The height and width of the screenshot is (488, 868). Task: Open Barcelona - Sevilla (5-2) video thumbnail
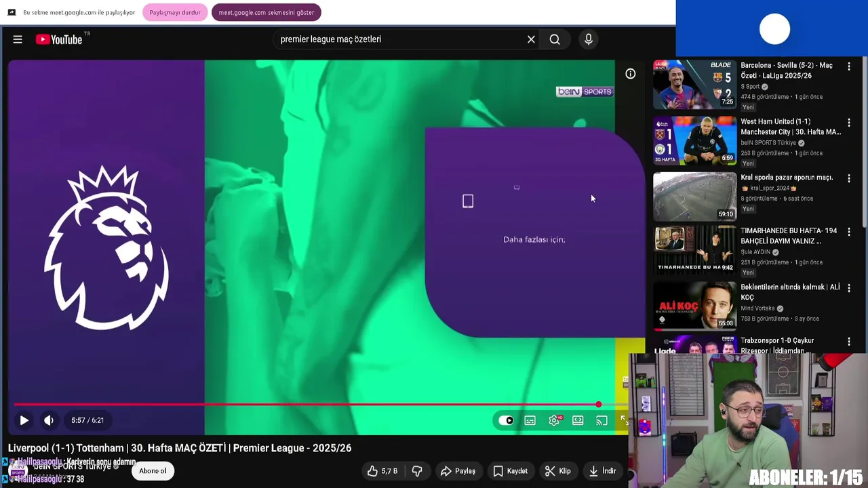694,84
